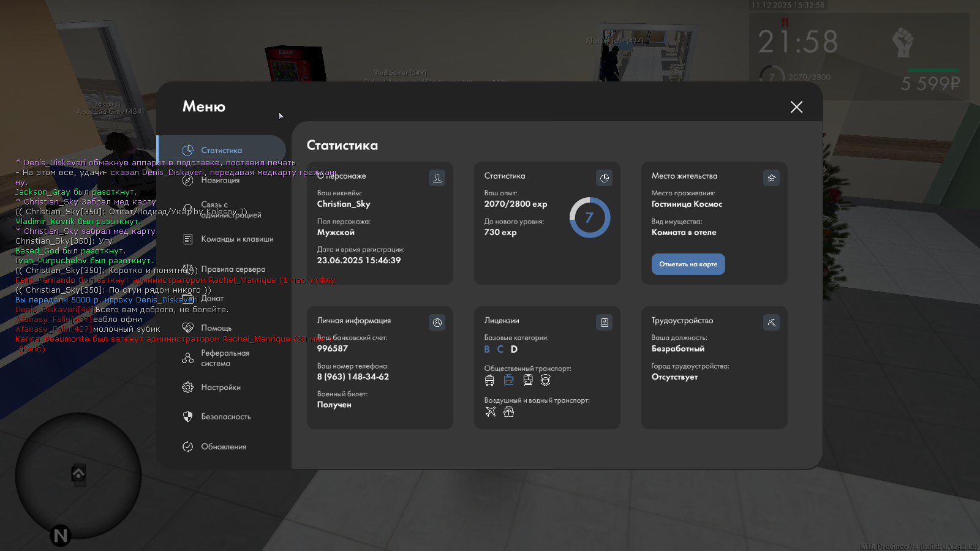The width and height of the screenshot is (980, 551).
Task: Click the Команды и клавиши list icon
Action: [188, 239]
